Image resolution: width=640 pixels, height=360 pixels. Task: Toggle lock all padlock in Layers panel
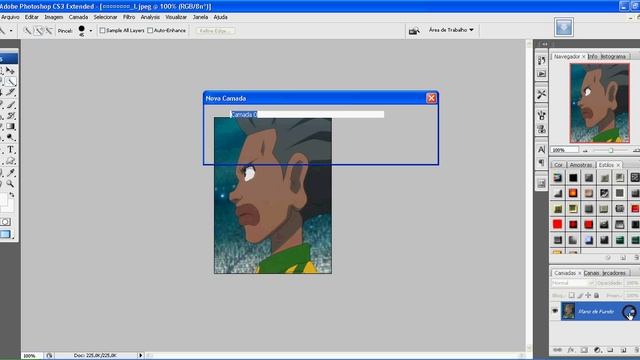click(596, 295)
